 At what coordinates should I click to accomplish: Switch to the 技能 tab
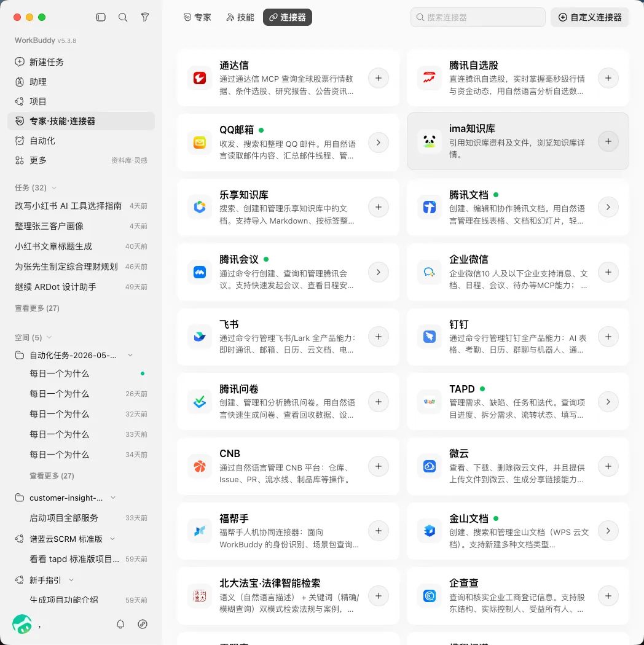[240, 17]
